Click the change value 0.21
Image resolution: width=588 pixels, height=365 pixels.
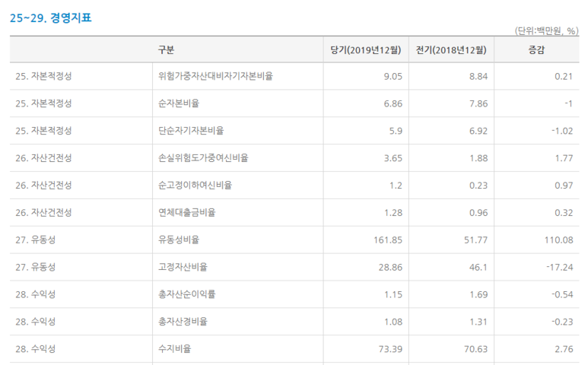[564, 77]
